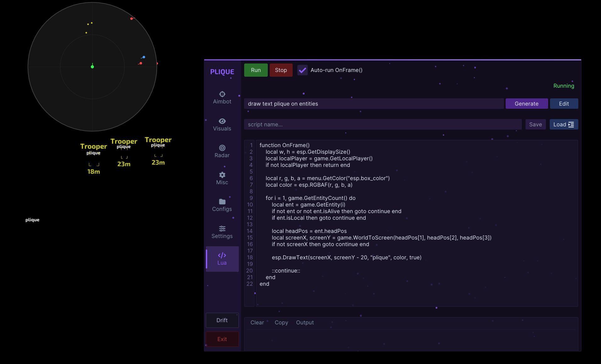This screenshot has height=364, width=601.
Task: Click the Load button label
Action: pyautogui.click(x=560, y=124)
